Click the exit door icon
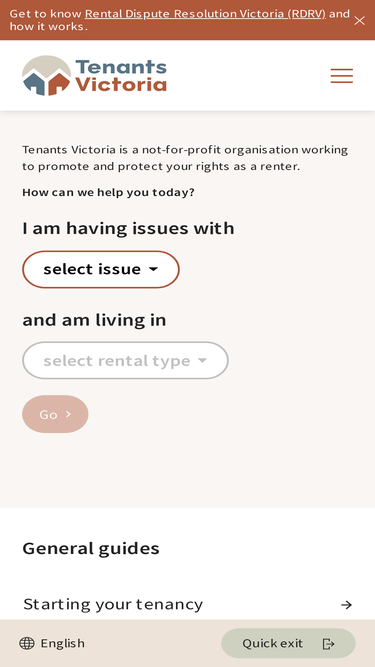 (329, 644)
